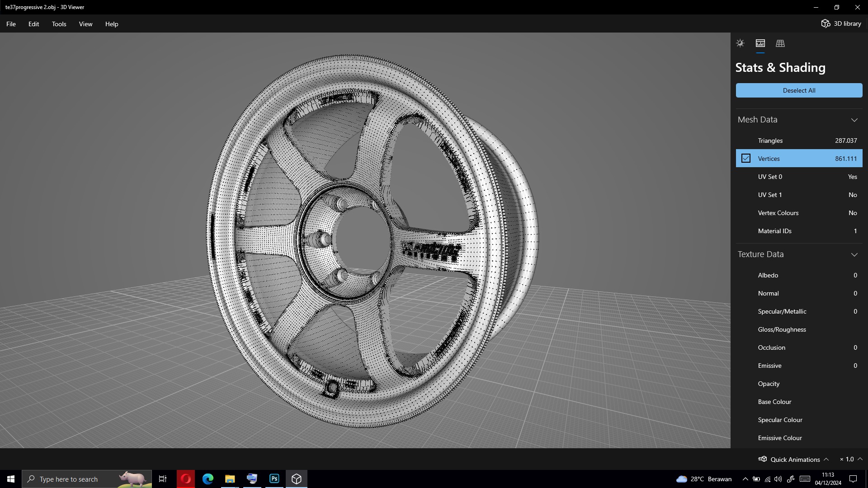Open the Grid & Views tab icon
Screen dimensions: 868x488
(x=780, y=43)
